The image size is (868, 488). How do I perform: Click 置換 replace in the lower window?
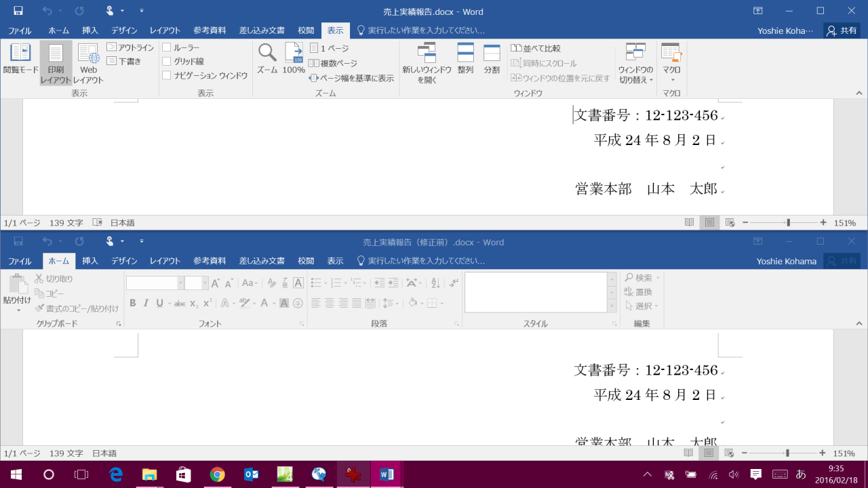click(638, 292)
